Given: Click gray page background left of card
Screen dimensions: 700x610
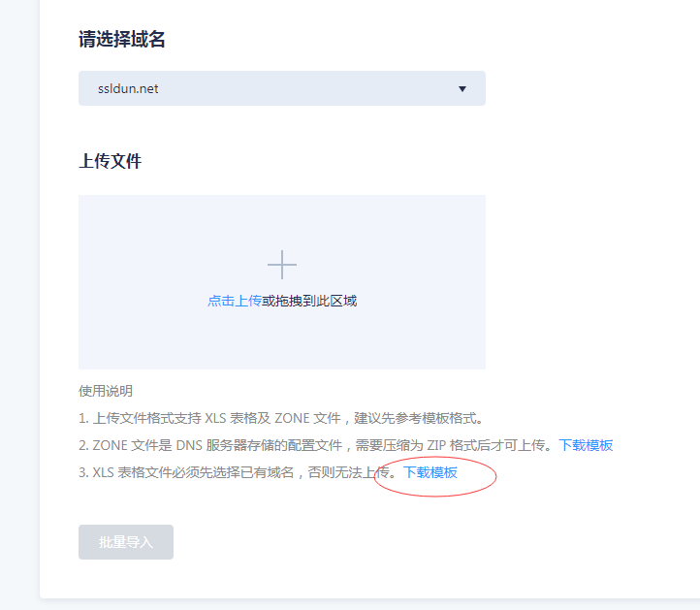Looking at the screenshot, I should click(19, 291).
